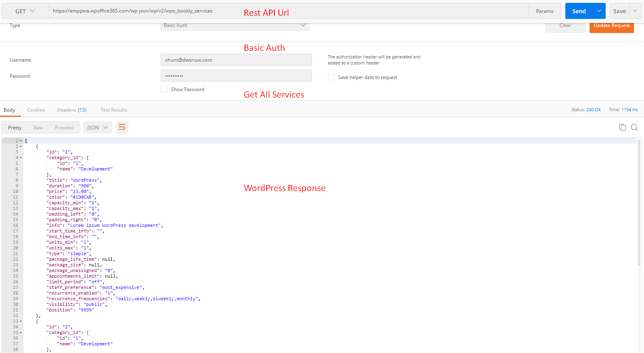The width and height of the screenshot is (644, 353).
Task: Click the "recurrence_frequencies" line value
Action: [x=157, y=299]
